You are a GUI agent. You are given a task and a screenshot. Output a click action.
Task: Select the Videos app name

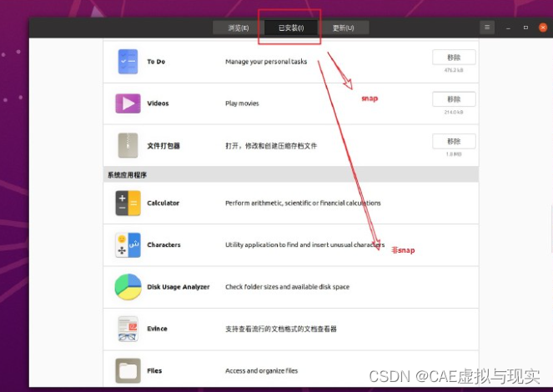158,103
